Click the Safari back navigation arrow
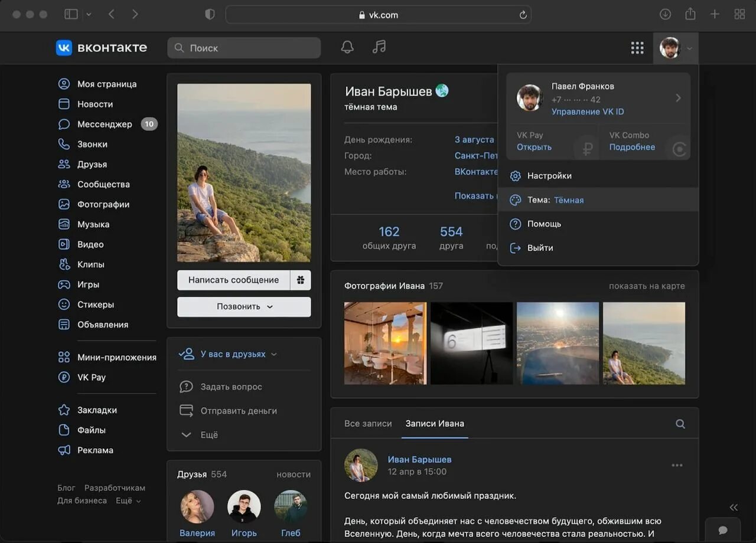The image size is (756, 543). (x=111, y=14)
